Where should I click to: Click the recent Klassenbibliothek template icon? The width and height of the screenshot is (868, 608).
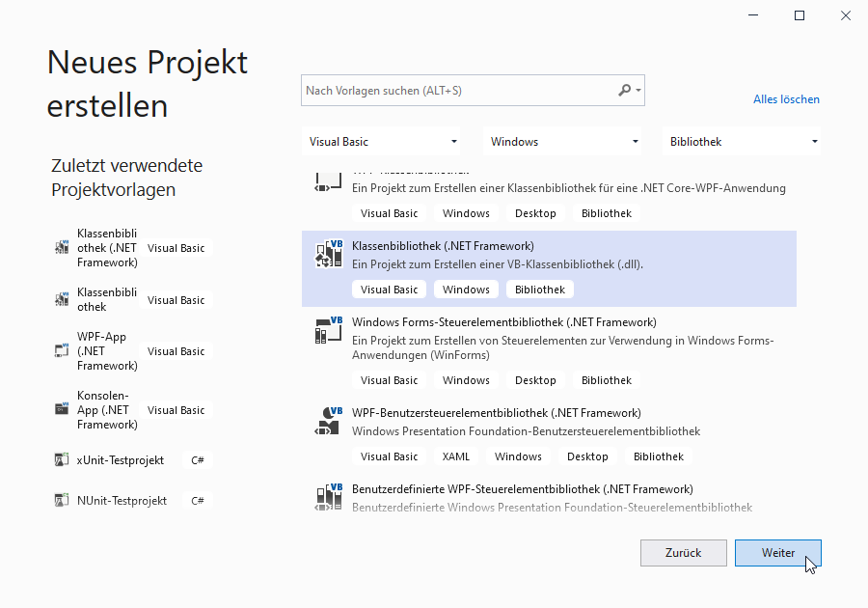tap(61, 299)
